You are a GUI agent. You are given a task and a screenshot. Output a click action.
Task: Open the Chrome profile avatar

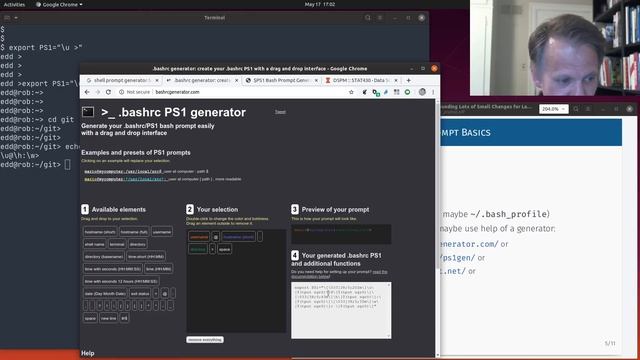422,92
